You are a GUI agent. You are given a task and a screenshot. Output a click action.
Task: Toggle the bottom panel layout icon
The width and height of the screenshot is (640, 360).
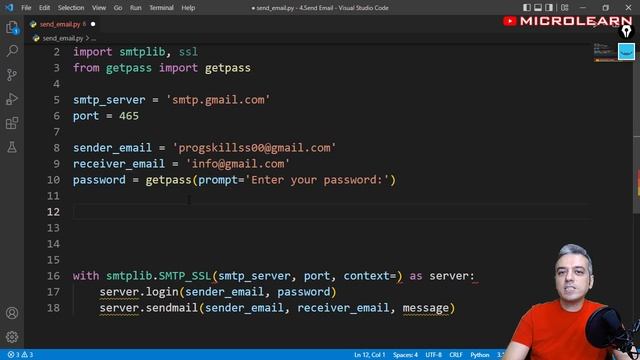pyautogui.click(x=538, y=7)
